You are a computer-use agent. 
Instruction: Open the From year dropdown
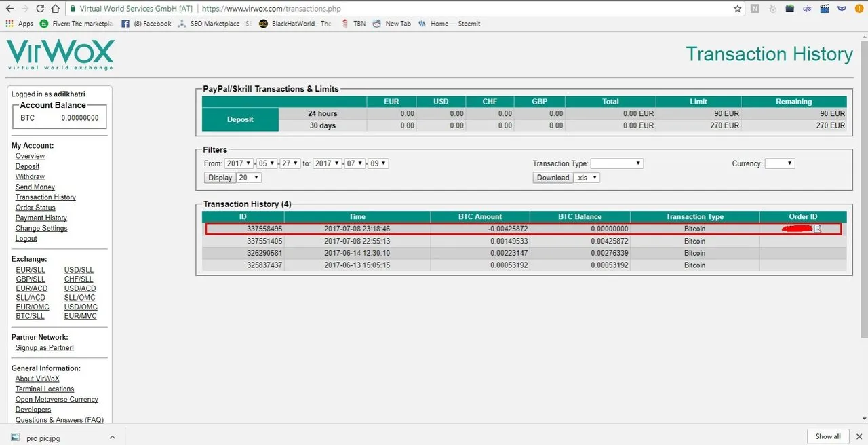tap(239, 163)
